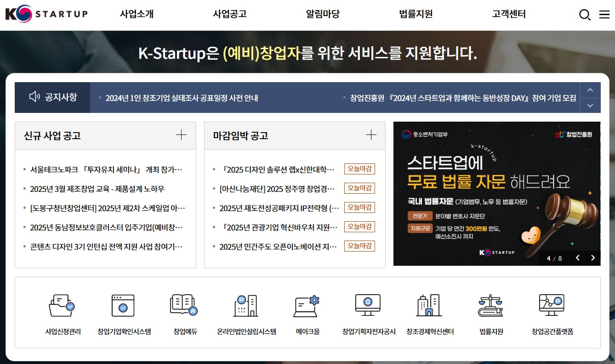Open 창업기업확인시스템 icon
The image size is (615, 364).
123,306
